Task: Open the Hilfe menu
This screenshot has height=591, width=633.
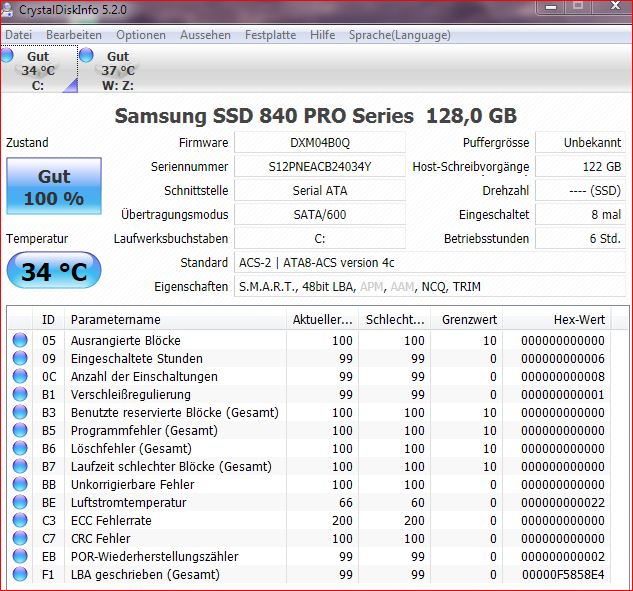Action: pos(323,35)
